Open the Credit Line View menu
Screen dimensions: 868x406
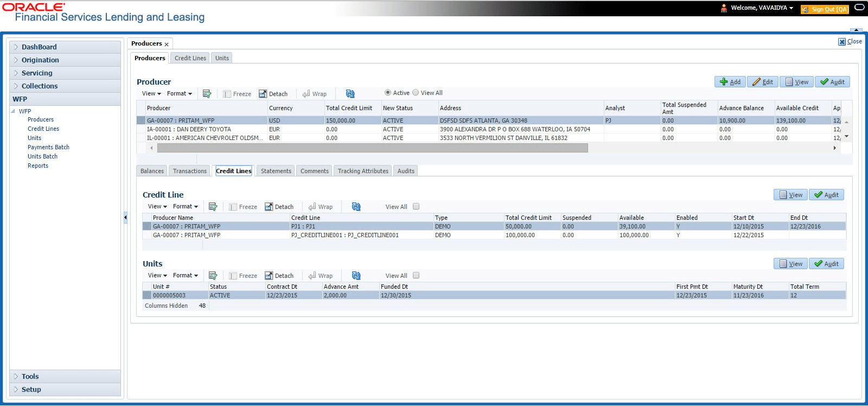[x=157, y=206]
